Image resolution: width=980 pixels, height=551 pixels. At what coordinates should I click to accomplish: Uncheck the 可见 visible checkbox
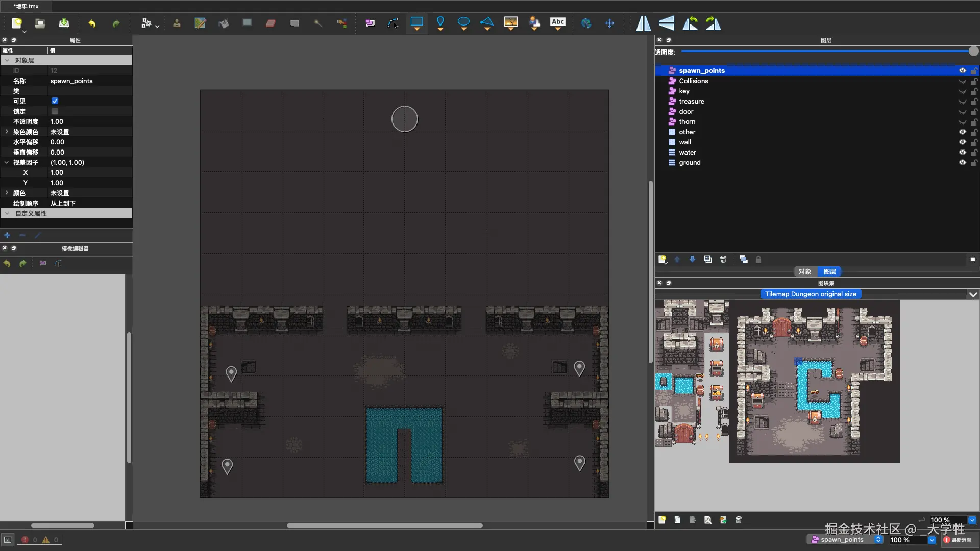(x=55, y=101)
